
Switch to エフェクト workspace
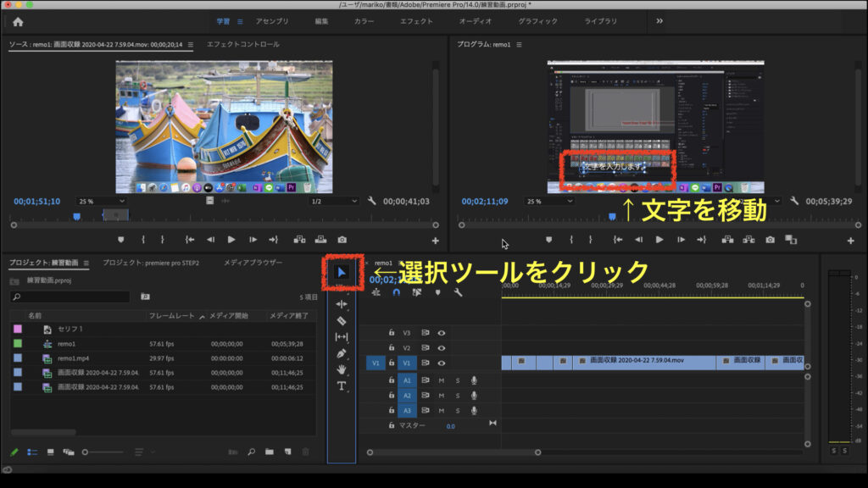(416, 21)
